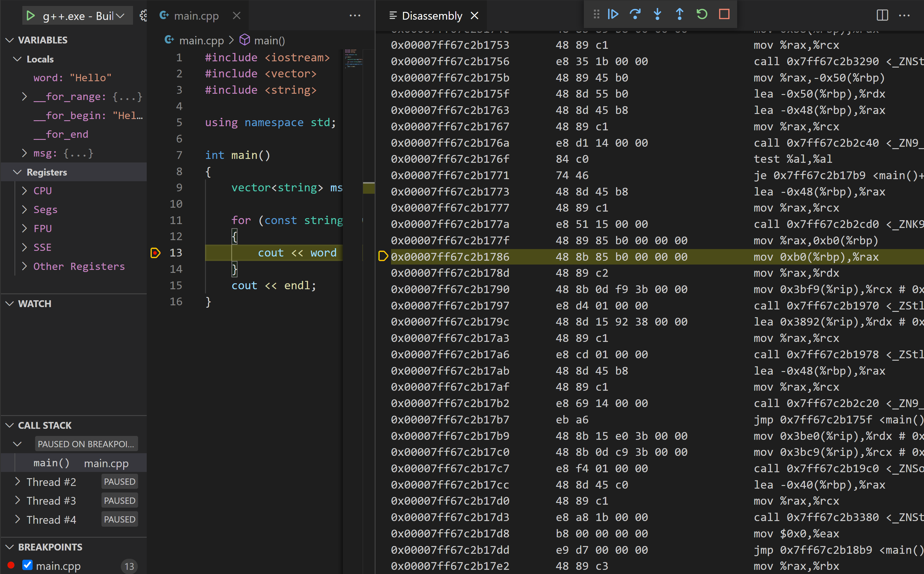Click the Step Out icon
Image resolution: width=924 pixels, height=574 pixels.
click(679, 14)
